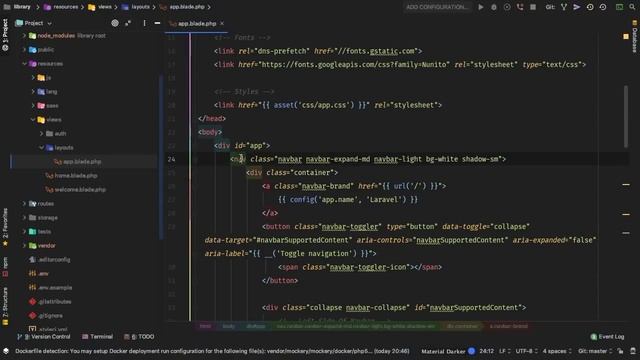
Task: Start the debug bug icon
Action: 494,7
